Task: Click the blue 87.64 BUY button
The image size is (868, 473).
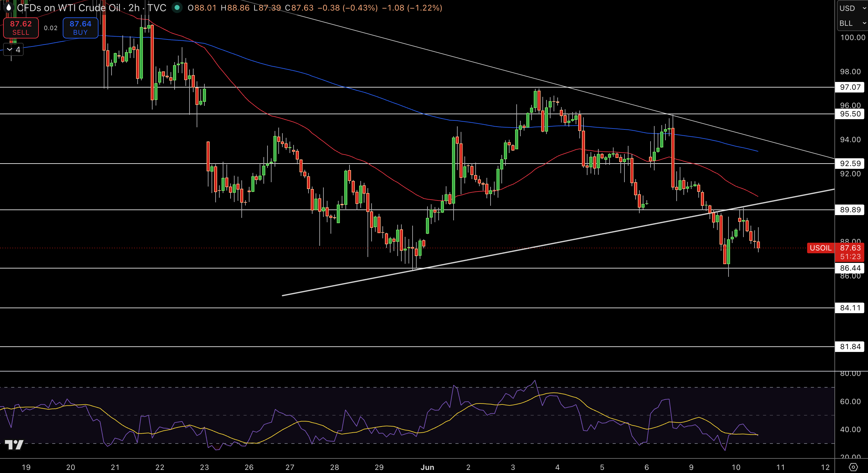Action: click(x=80, y=28)
